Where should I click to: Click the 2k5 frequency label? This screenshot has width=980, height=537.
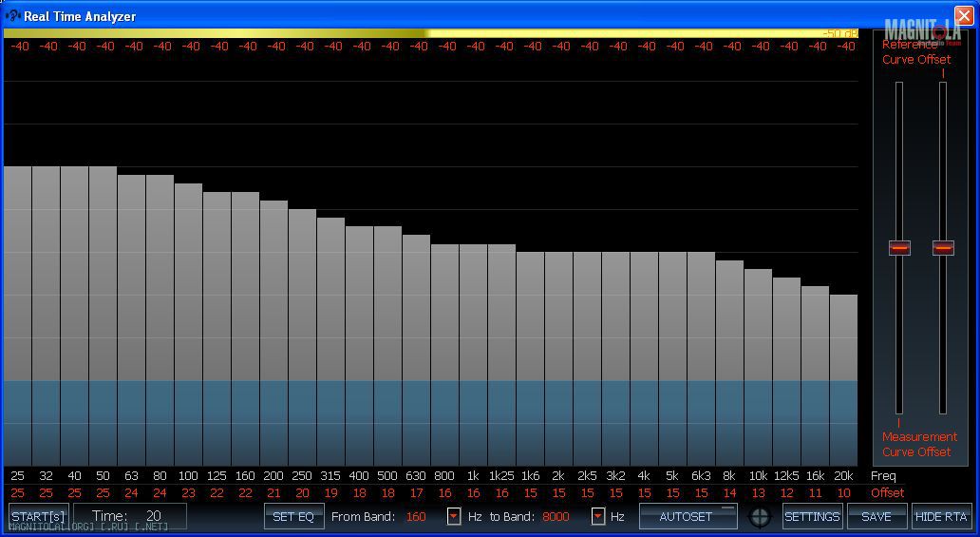click(587, 475)
